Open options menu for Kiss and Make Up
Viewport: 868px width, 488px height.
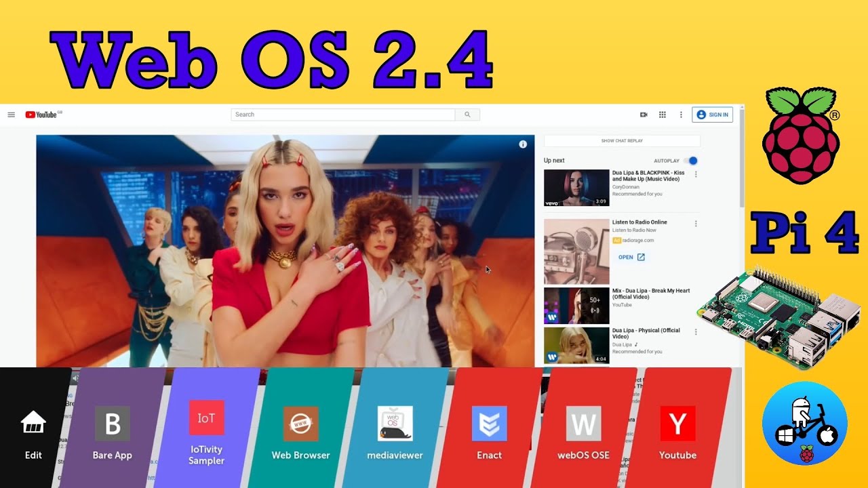(x=696, y=174)
